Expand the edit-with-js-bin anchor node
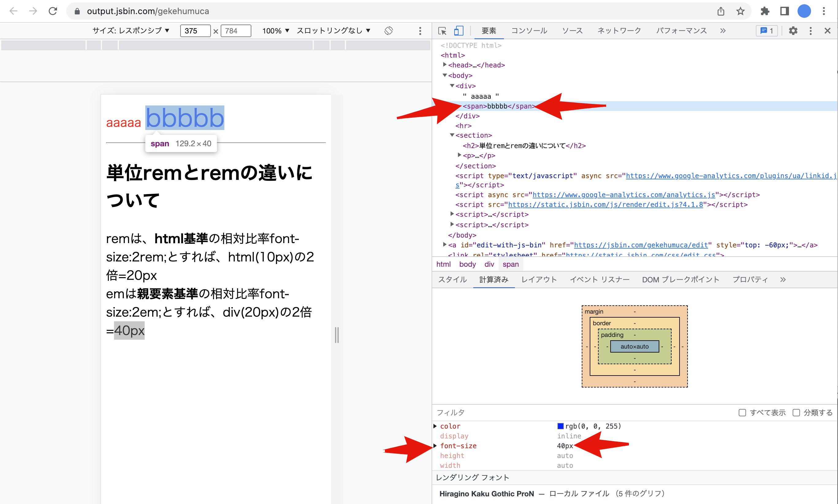This screenshot has width=838, height=504. 445,245
